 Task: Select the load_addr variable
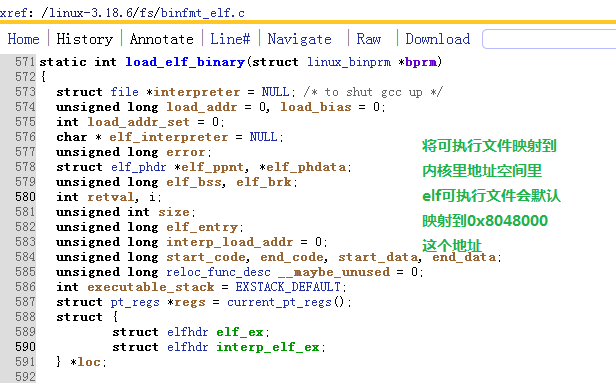pyautogui.click(x=202, y=107)
